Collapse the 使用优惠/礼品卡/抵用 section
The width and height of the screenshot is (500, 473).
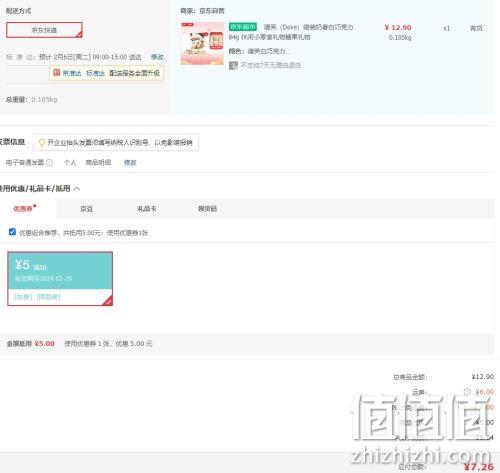point(76,189)
